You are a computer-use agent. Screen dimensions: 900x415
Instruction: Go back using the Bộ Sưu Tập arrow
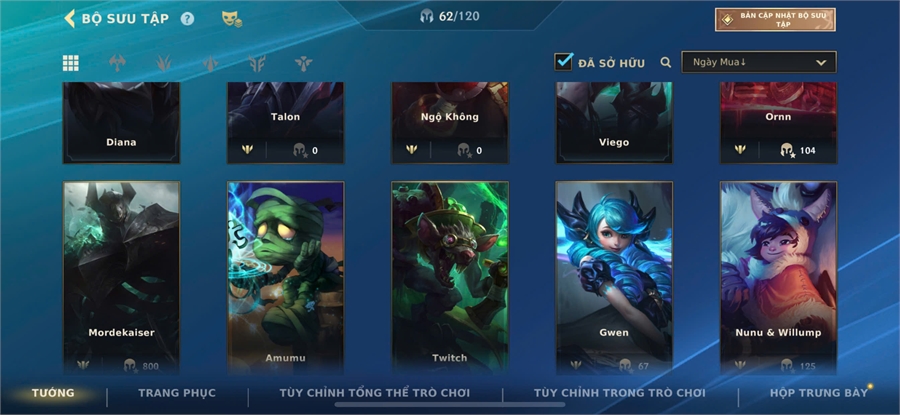69,18
